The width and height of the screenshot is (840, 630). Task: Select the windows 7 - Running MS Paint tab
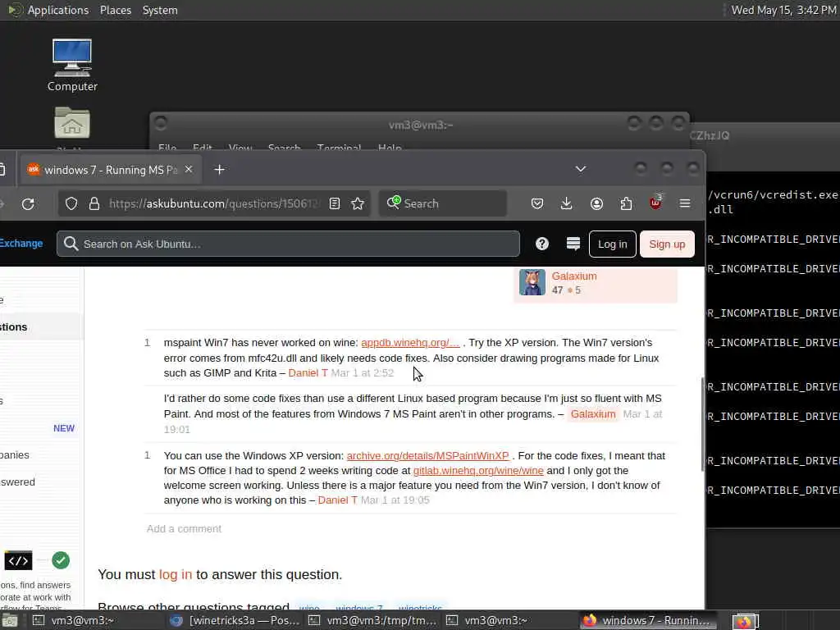click(111, 170)
